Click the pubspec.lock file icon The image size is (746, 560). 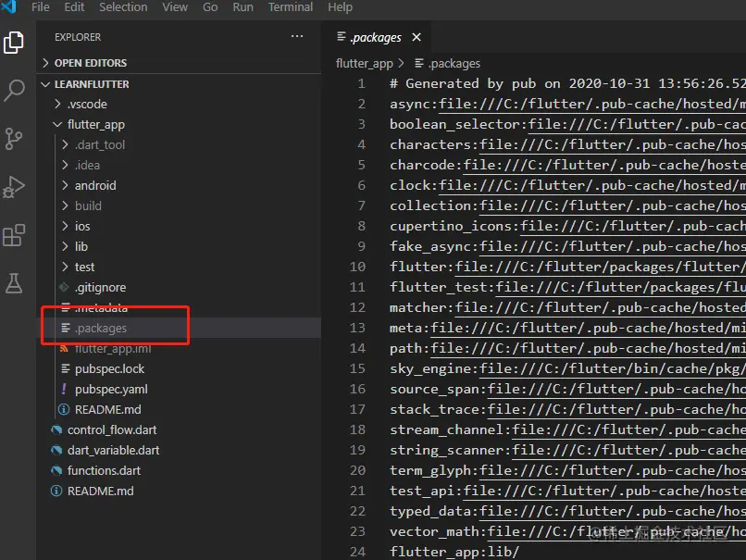(x=65, y=368)
